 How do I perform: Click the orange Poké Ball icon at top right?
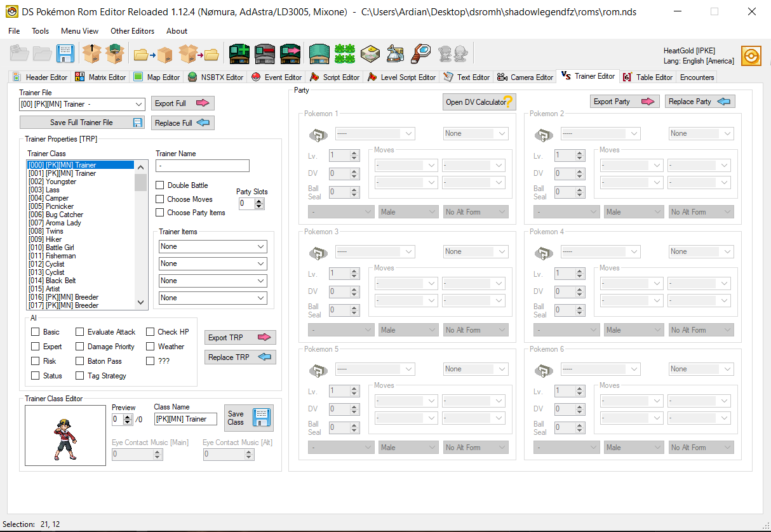pos(751,55)
